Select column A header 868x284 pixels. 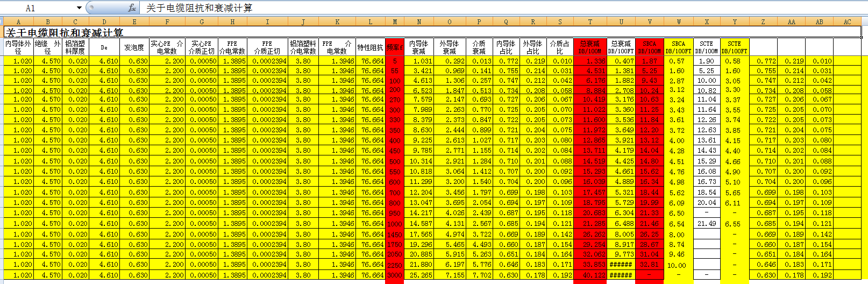(18, 22)
